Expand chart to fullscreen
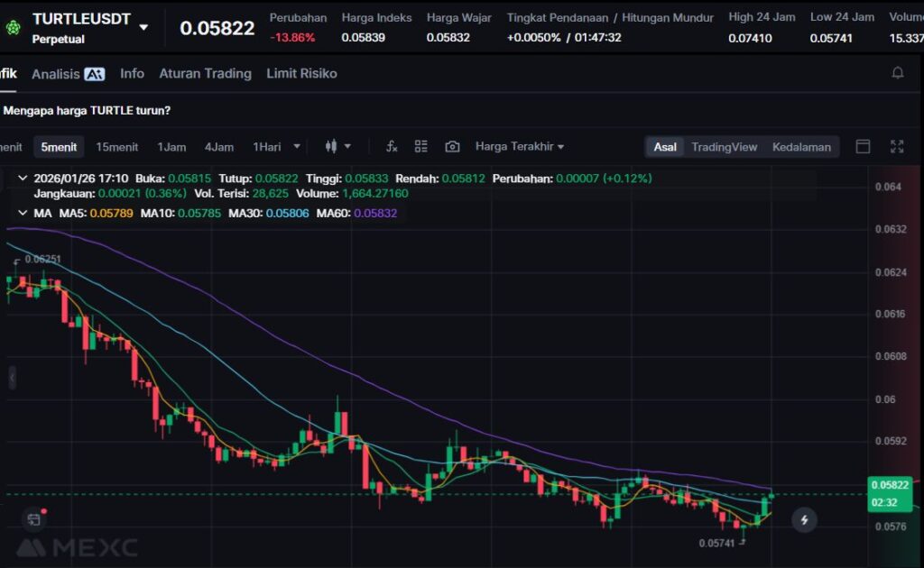 (897, 146)
